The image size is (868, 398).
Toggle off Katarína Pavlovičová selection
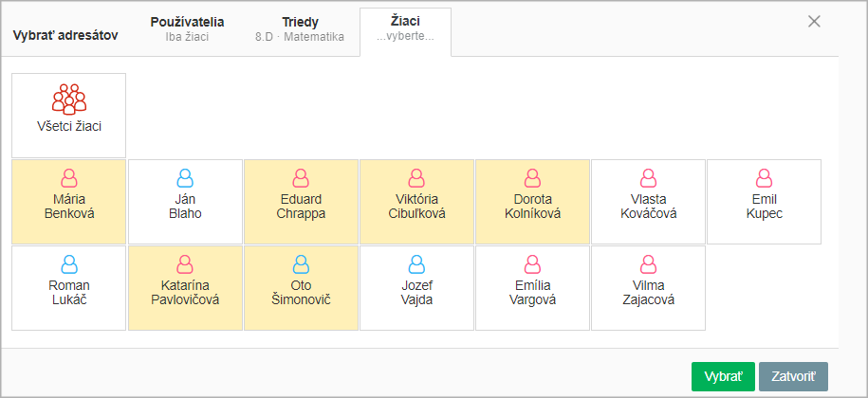[x=185, y=288]
